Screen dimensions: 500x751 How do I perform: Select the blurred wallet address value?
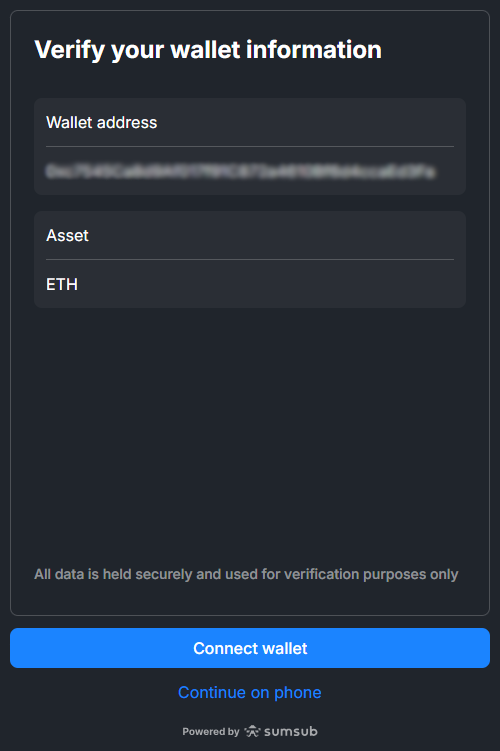tap(240, 171)
